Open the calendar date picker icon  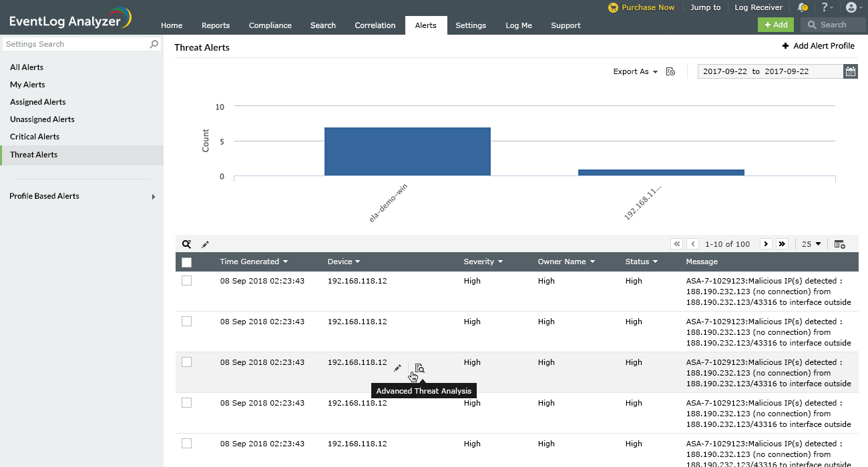pos(850,71)
